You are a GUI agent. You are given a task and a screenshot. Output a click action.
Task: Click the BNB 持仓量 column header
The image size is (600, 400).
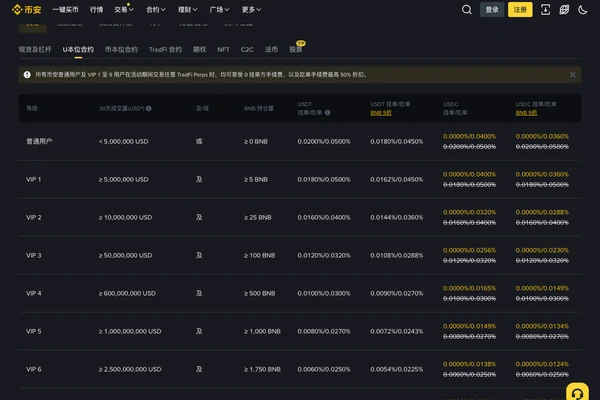coord(259,108)
